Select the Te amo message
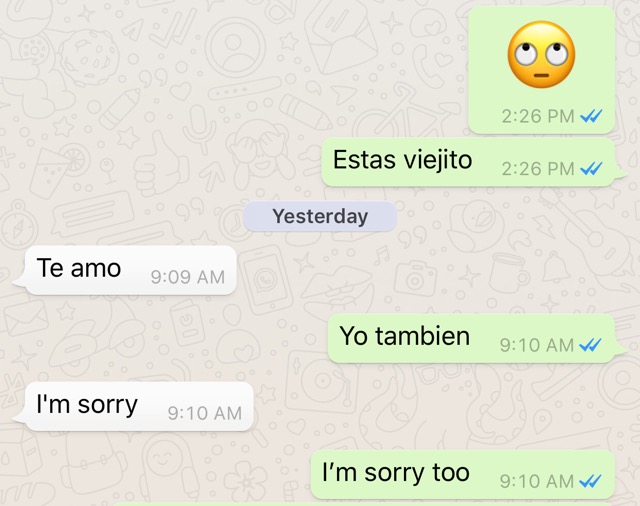The height and width of the screenshot is (506, 640). [126, 270]
